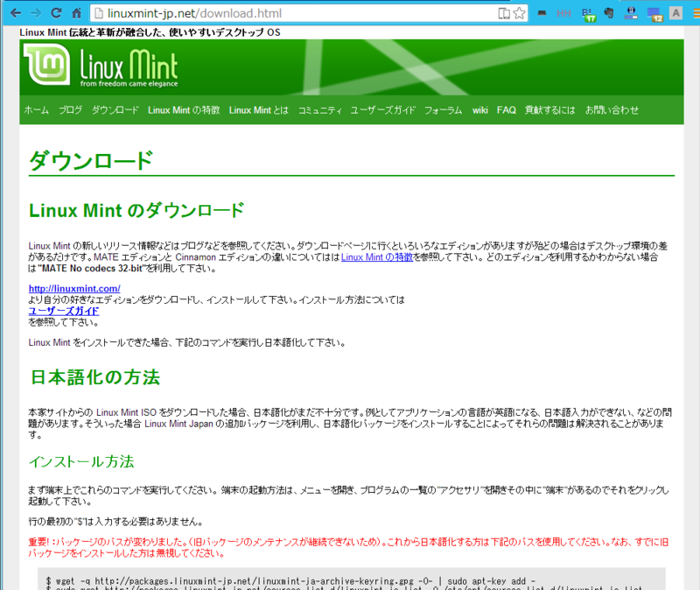Open the FAQ navigation link
The height and width of the screenshot is (590, 700).
(x=507, y=110)
